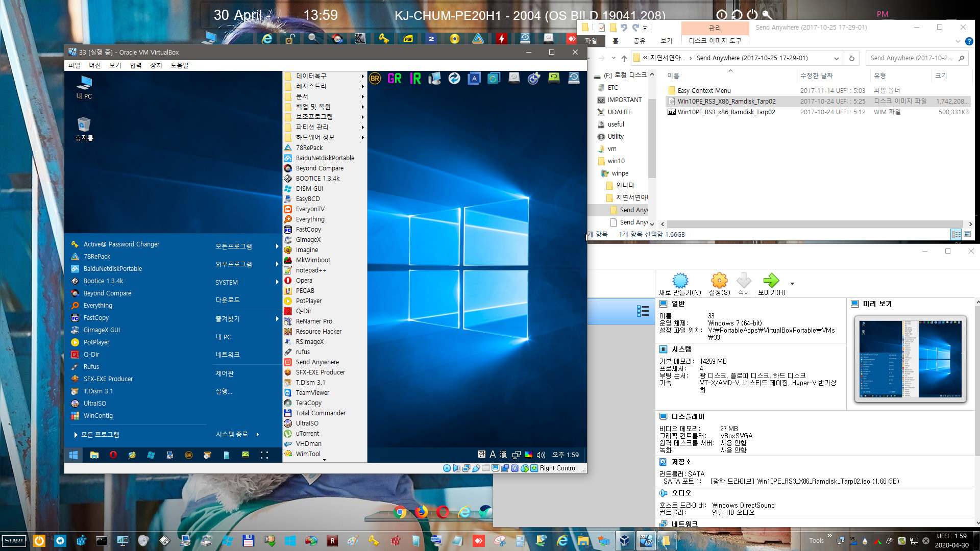Launch Resource Hacker from the program list
Image resolution: width=980 pixels, height=551 pixels.
pyautogui.click(x=318, y=332)
